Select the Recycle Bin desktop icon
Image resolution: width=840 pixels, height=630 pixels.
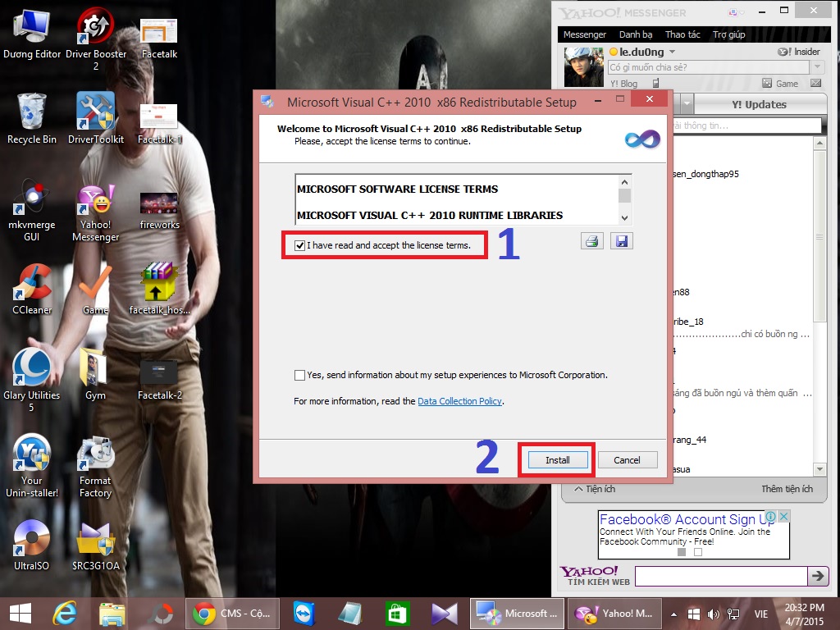click(x=32, y=118)
